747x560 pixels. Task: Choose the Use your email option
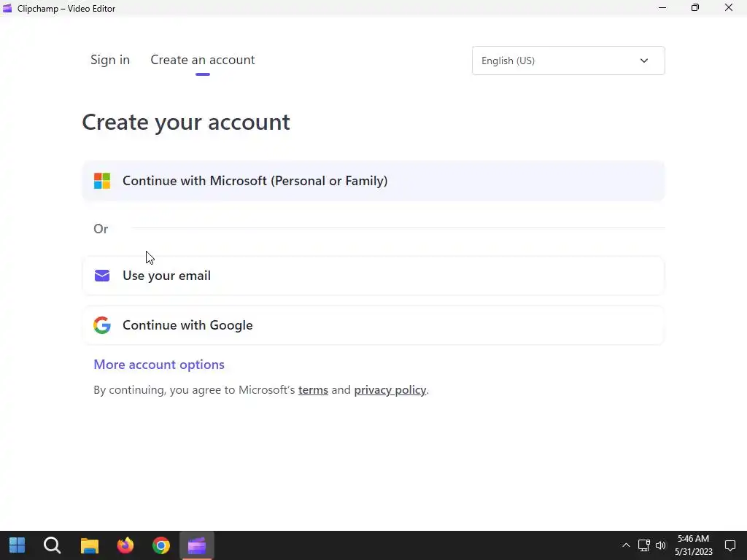[373, 276]
